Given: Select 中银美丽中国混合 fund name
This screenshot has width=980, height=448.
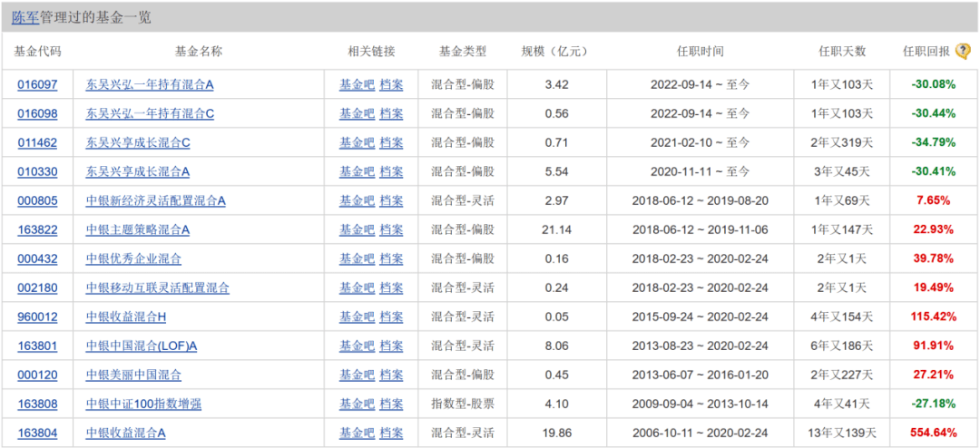Looking at the screenshot, I should point(133,375).
